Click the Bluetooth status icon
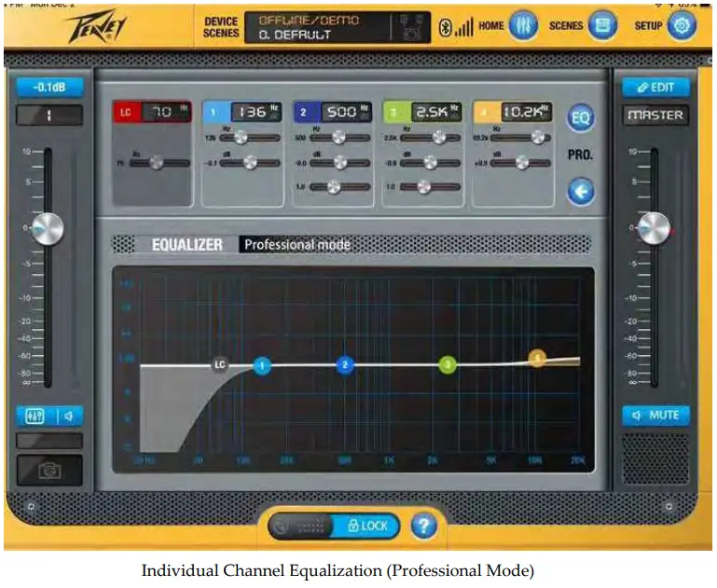The width and height of the screenshot is (717, 588). [445, 27]
